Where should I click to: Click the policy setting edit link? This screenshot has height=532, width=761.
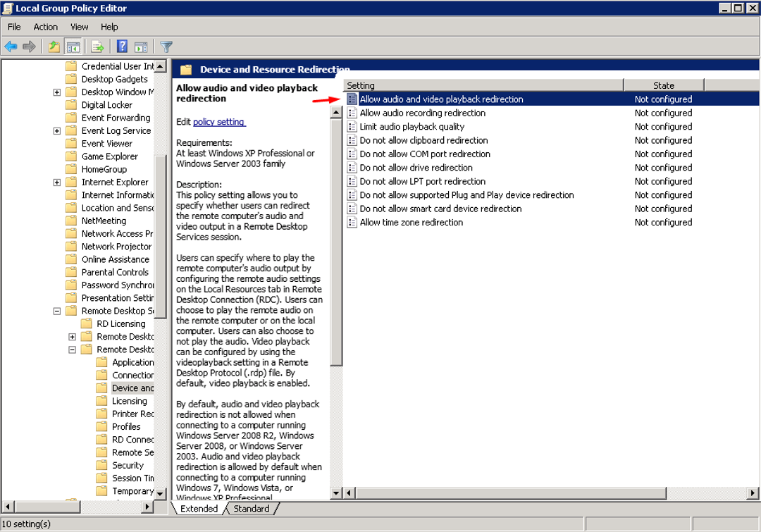click(x=218, y=122)
